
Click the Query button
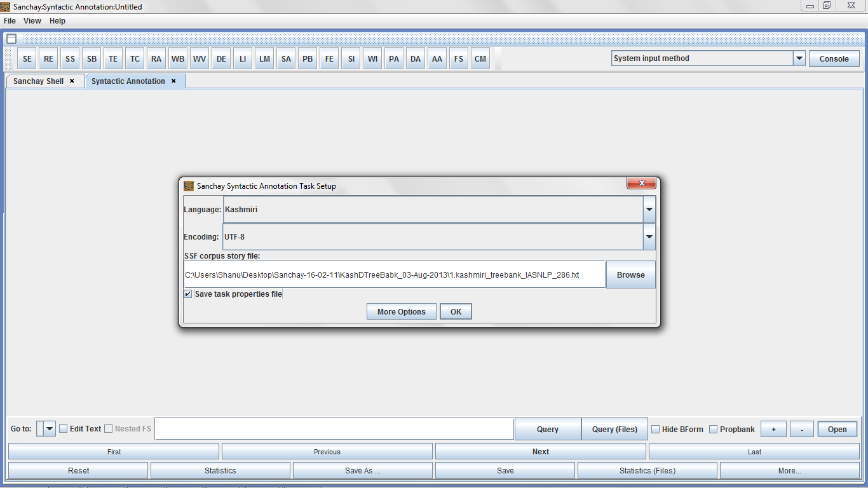[548, 429]
